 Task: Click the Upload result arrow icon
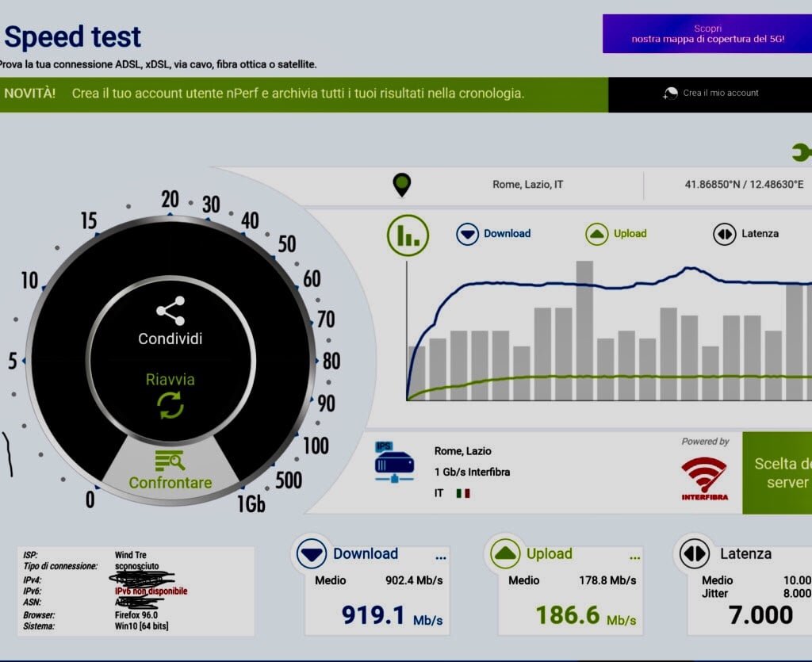click(x=505, y=554)
